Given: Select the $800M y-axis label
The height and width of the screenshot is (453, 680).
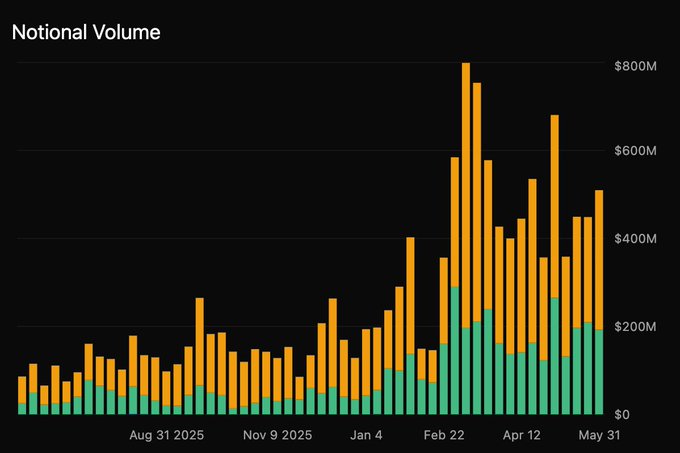Looking at the screenshot, I should (635, 66).
